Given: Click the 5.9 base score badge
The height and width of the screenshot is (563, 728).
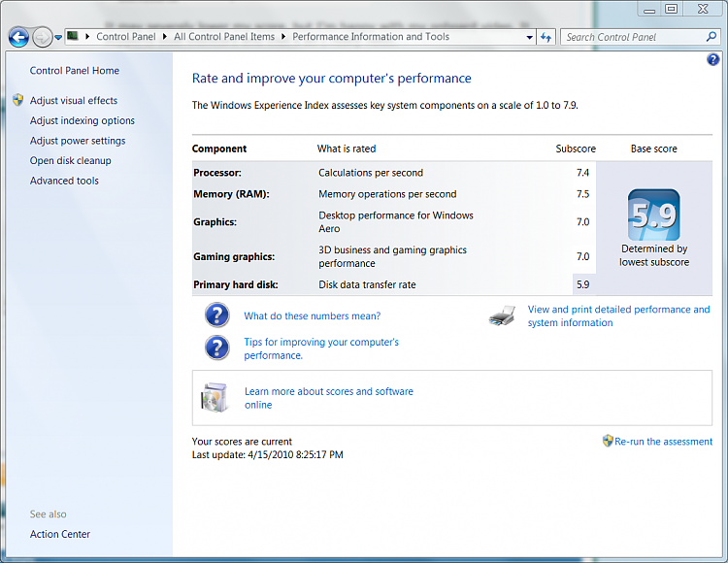Looking at the screenshot, I should coord(653,215).
